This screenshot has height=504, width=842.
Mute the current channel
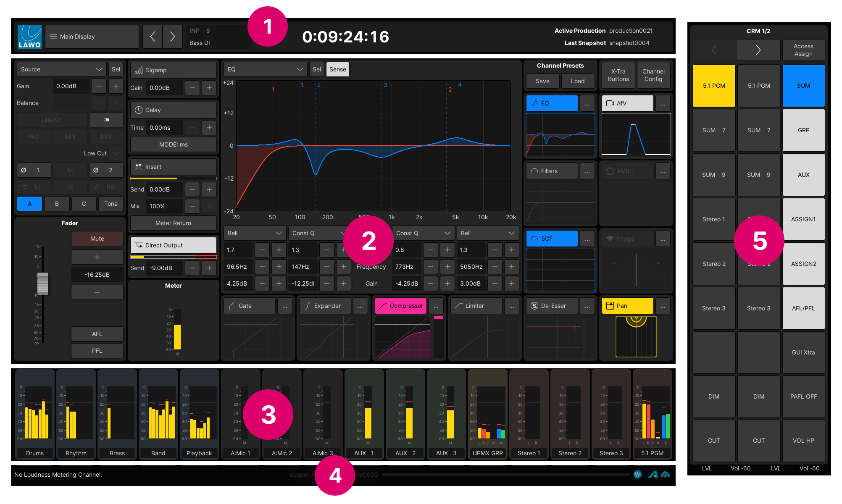click(x=97, y=238)
